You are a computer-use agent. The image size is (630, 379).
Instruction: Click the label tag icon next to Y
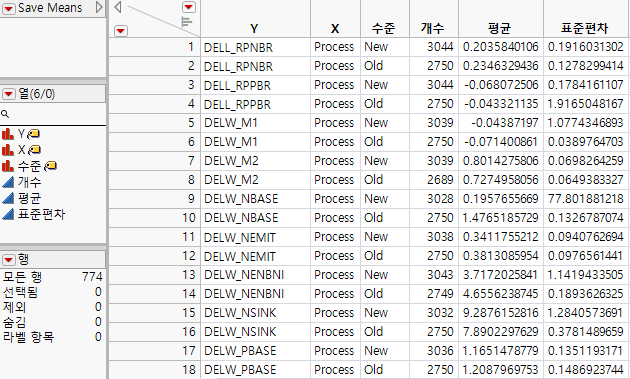(x=33, y=134)
